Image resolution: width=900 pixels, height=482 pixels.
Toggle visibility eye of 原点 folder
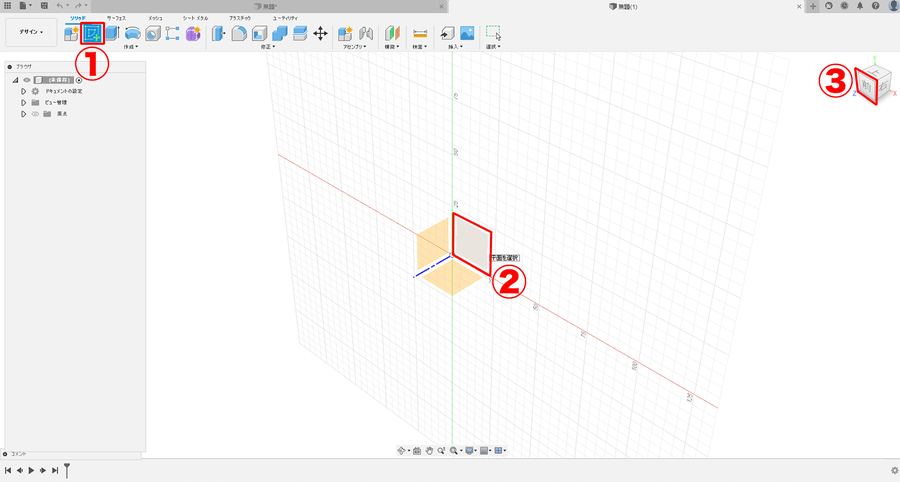[x=35, y=114]
